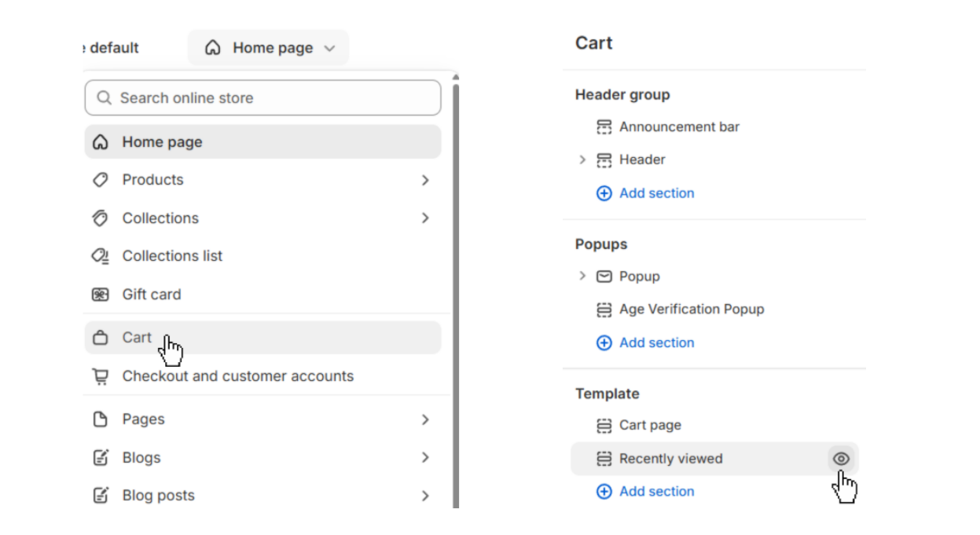Click the Checkout shopping cart icon
This screenshot has width=980, height=535.
[101, 376]
